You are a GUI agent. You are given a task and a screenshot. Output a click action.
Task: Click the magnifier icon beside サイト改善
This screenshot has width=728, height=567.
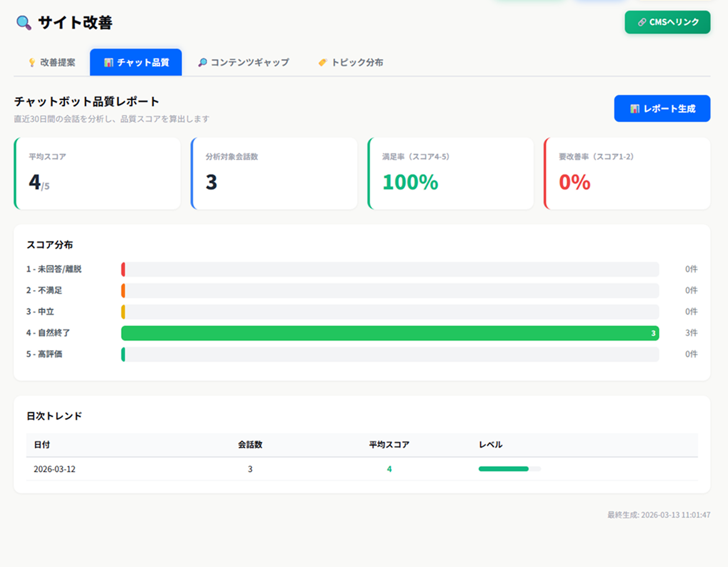tap(24, 23)
